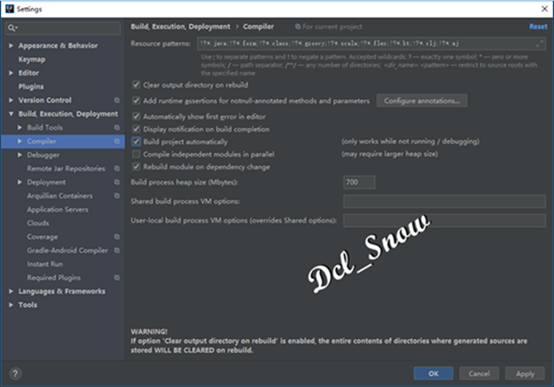
Task: Expand the Debugger node arrow
Action: coord(20,155)
